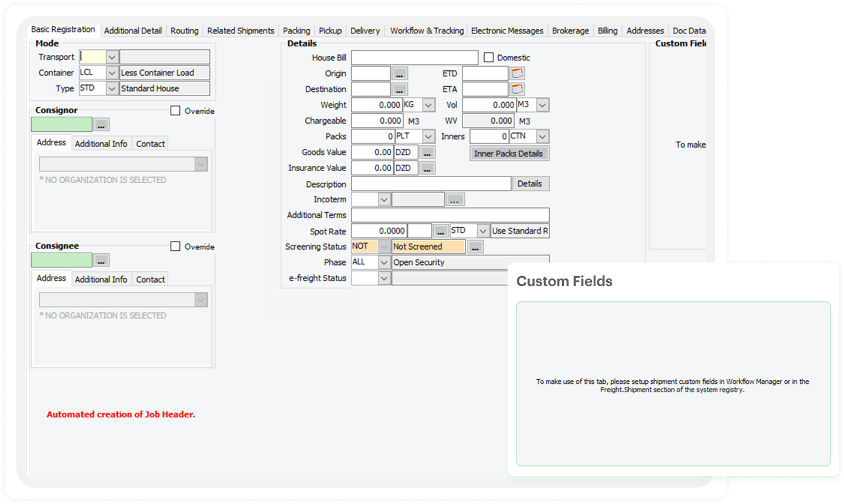Click into the House Bill input field
The width and height of the screenshot is (844, 504).
point(414,57)
